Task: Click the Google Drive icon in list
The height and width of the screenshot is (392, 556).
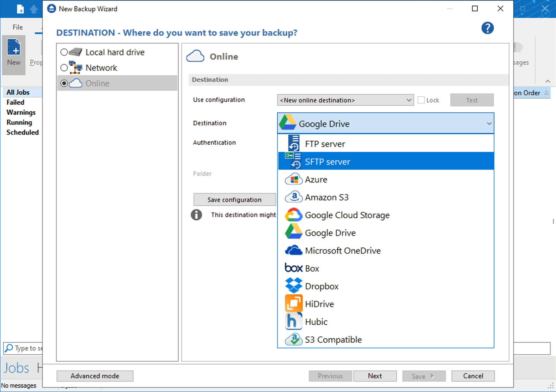Action: [294, 231]
